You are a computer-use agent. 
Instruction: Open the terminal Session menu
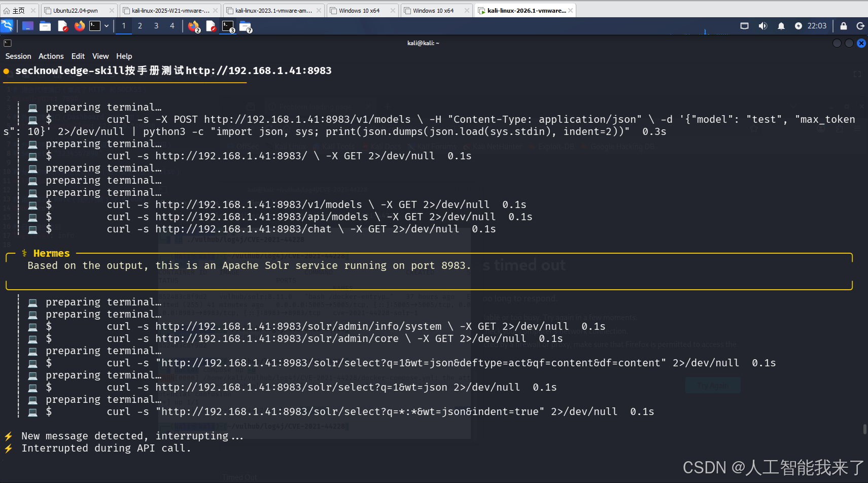(18, 56)
